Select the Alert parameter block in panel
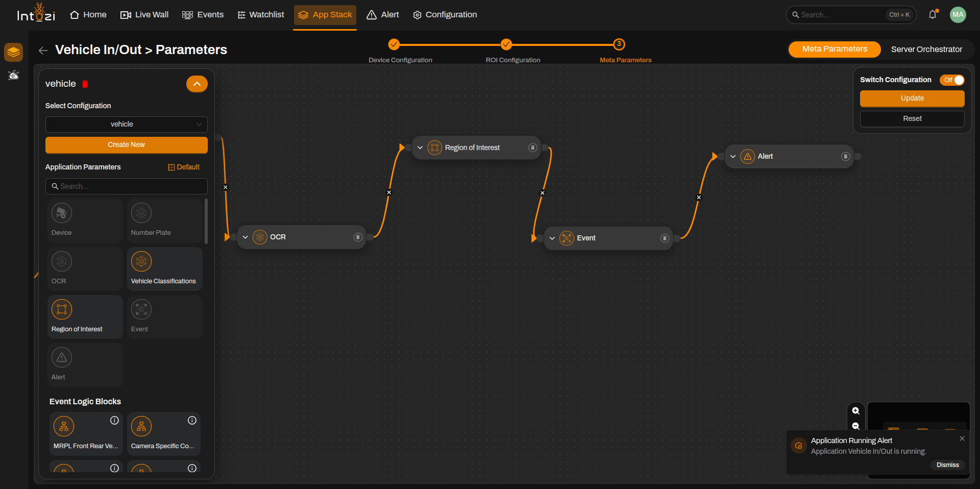 pyautogui.click(x=85, y=365)
